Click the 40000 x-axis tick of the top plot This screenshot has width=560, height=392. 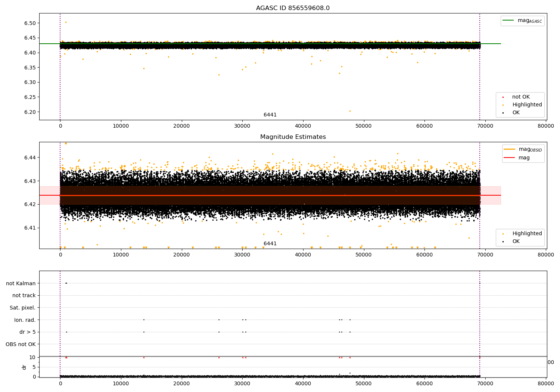(303, 126)
